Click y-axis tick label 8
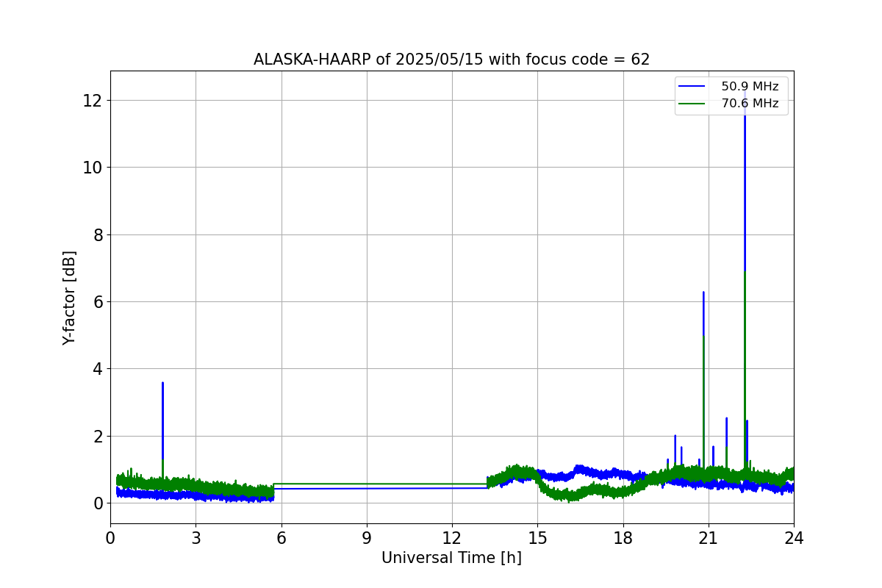 coord(98,234)
